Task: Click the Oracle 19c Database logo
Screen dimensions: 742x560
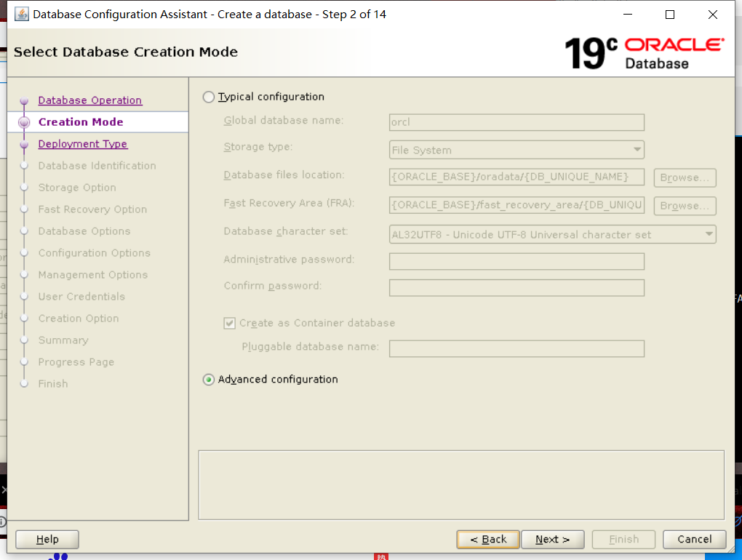Action: coord(644,53)
